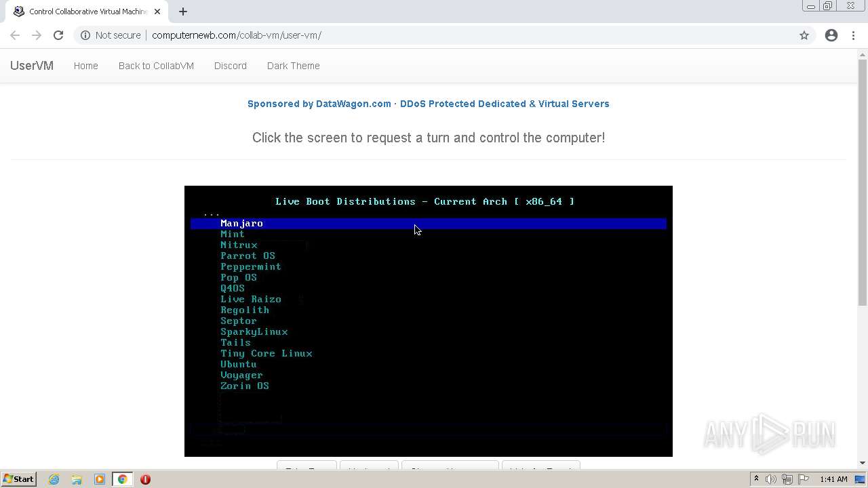Bookmark this page with star icon
Image resolution: width=868 pixels, height=488 pixels.
pyautogui.click(x=804, y=35)
